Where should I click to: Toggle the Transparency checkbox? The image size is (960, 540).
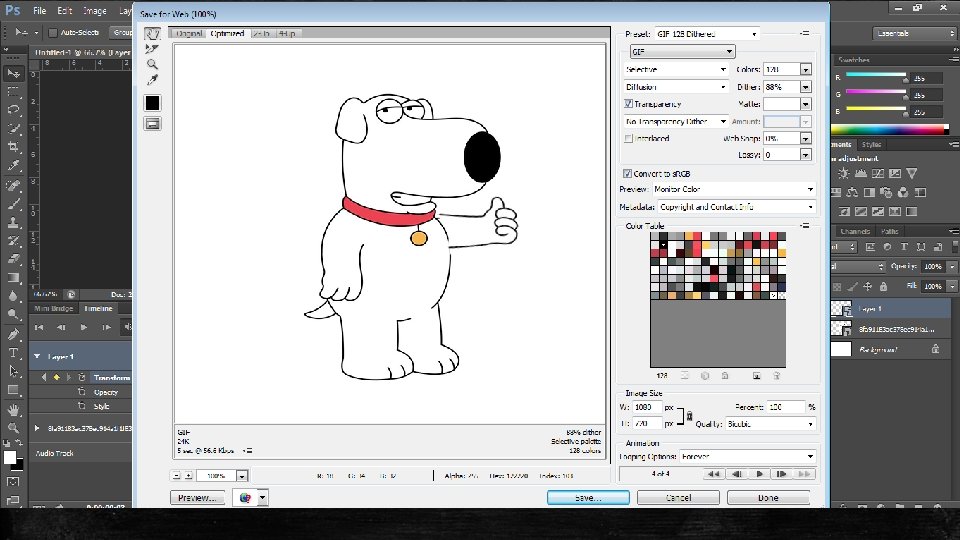click(628, 103)
